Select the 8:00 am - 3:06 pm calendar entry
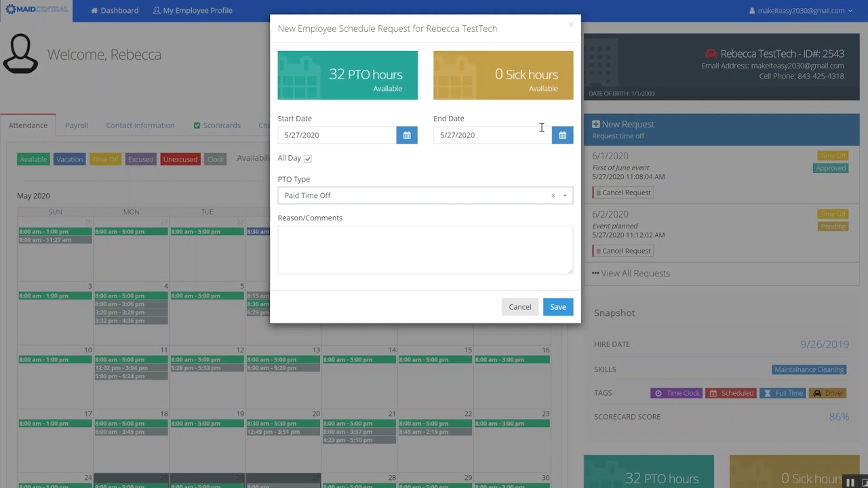Screen dimensions: 868x488 coord(131,304)
